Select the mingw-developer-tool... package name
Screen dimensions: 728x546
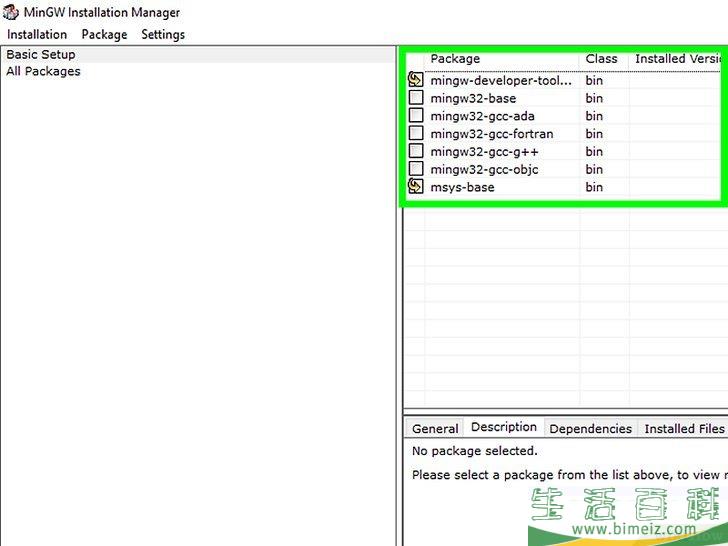point(501,80)
